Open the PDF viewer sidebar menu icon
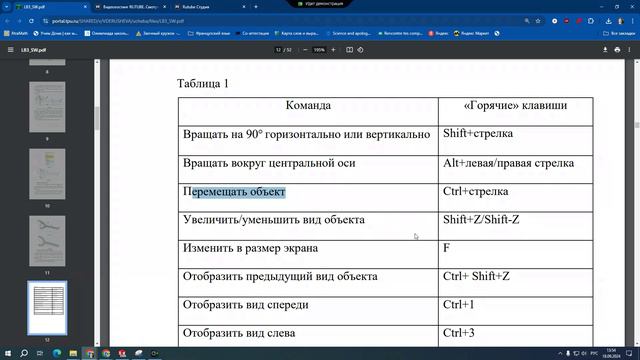The width and height of the screenshot is (640, 360). click(10, 50)
